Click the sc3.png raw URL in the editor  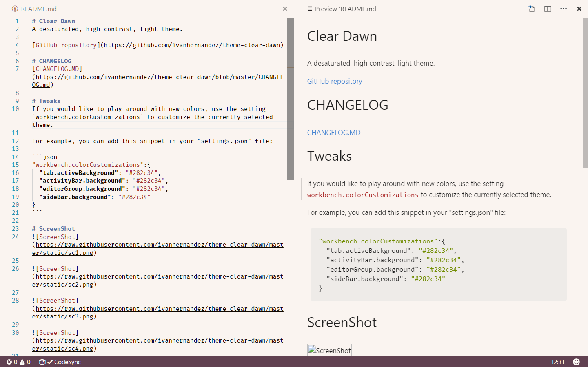158,312
